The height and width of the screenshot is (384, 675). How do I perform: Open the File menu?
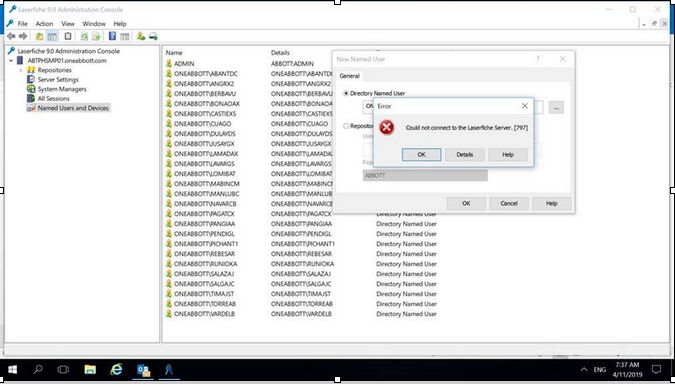(22, 24)
